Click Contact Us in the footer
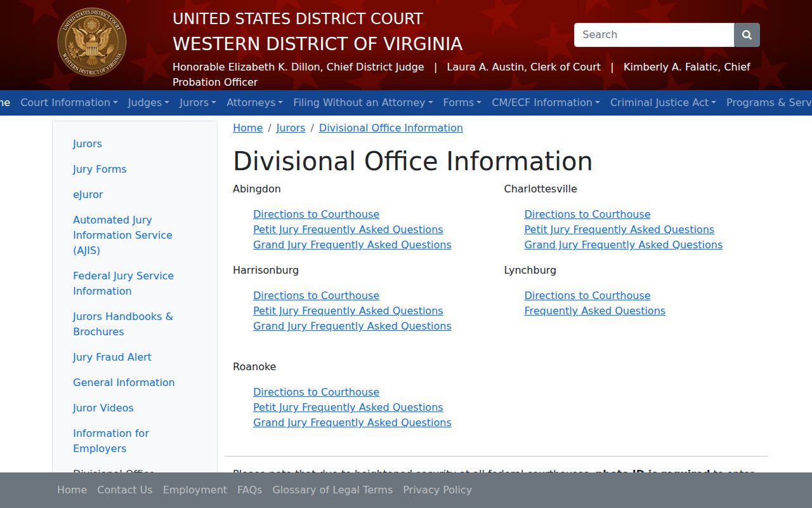The height and width of the screenshot is (508, 812). tap(125, 490)
